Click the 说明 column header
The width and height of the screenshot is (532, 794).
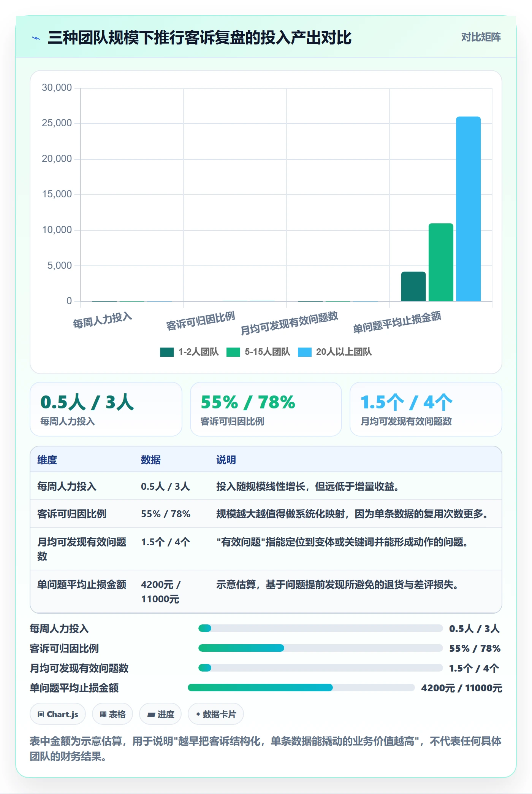[x=226, y=460]
